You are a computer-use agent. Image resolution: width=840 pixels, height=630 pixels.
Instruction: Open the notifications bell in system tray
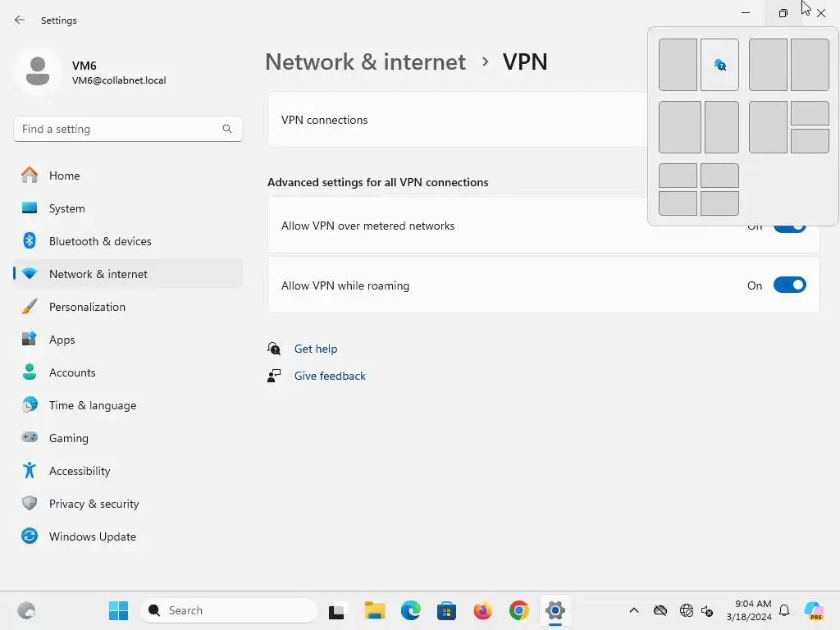[x=784, y=610]
